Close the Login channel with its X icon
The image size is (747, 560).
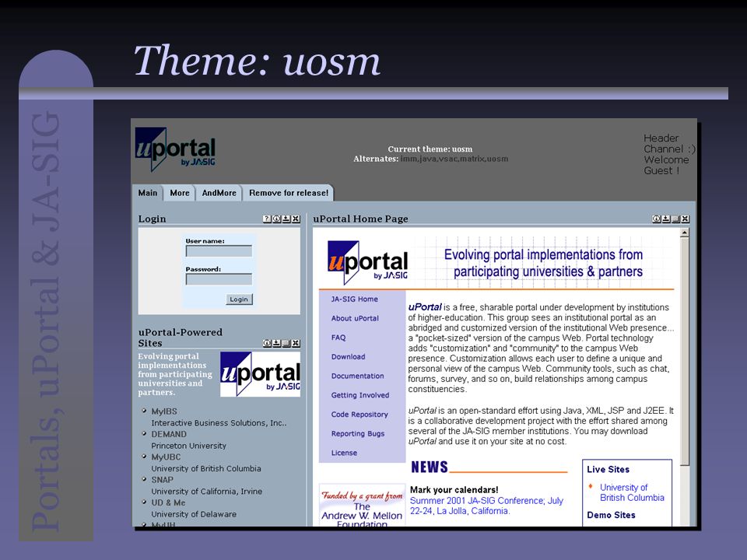click(x=296, y=219)
